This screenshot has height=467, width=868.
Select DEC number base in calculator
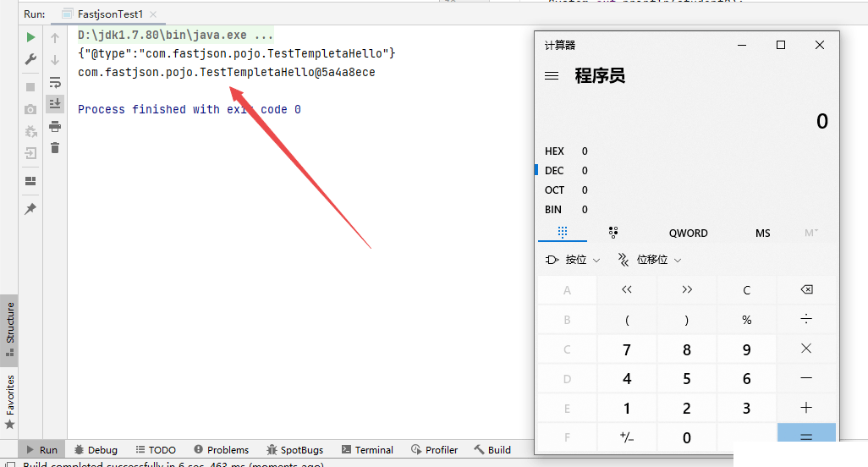point(566,170)
